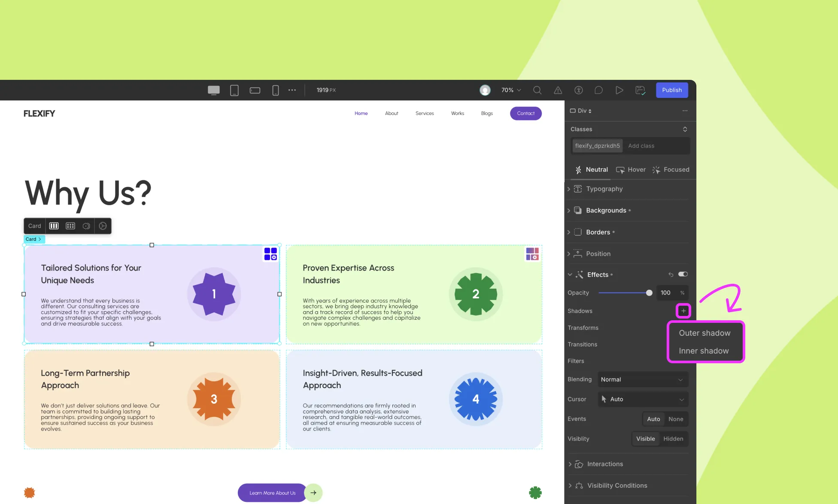
Task: Click the Opacity slider handle
Action: point(649,293)
